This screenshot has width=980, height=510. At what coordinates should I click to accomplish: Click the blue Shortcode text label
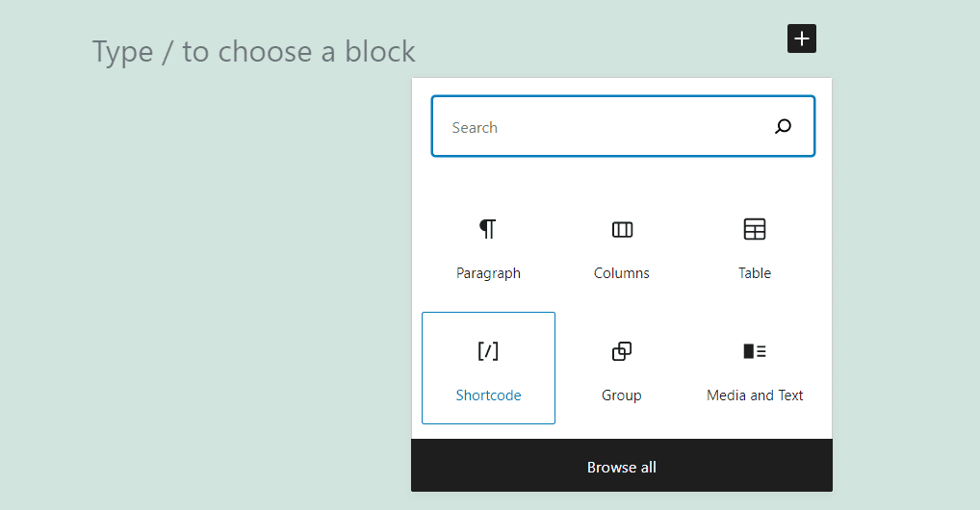[x=488, y=395]
